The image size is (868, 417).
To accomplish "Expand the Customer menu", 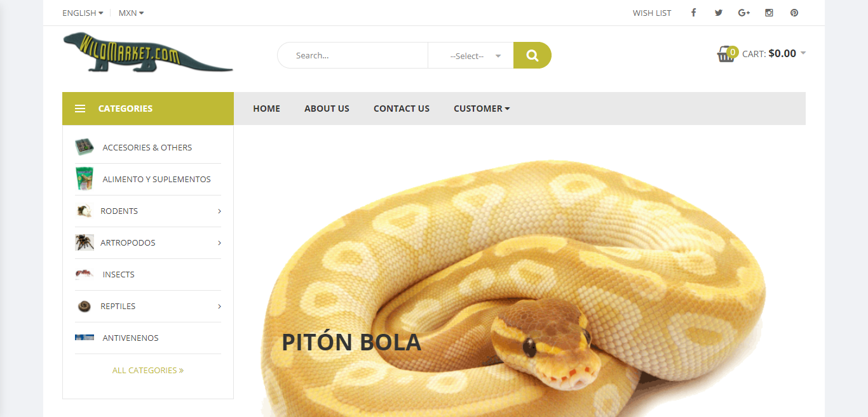I will coord(482,109).
